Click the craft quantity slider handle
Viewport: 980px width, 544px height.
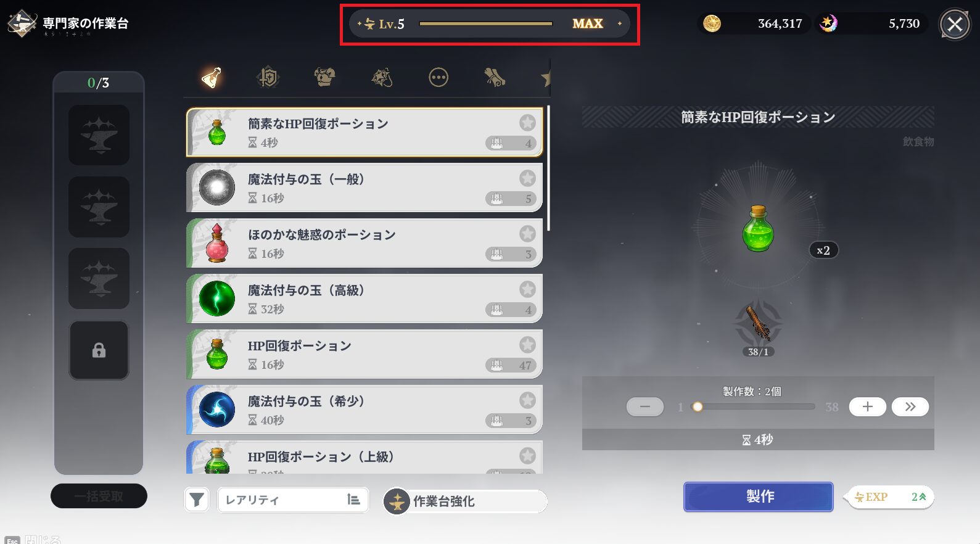tap(698, 406)
